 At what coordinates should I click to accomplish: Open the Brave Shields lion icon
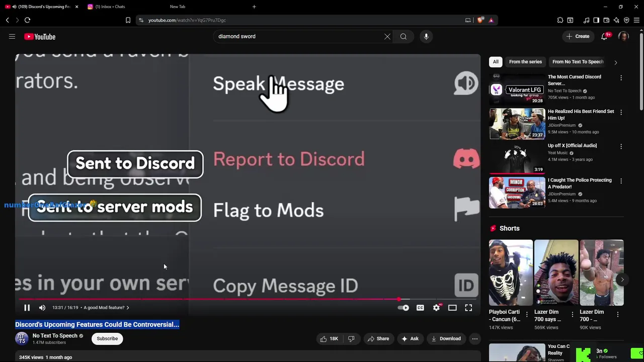(x=480, y=20)
